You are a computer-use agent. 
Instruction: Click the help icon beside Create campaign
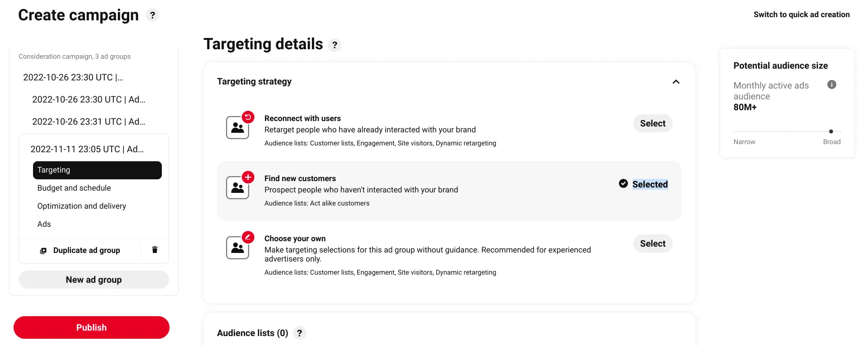click(152, 15)
